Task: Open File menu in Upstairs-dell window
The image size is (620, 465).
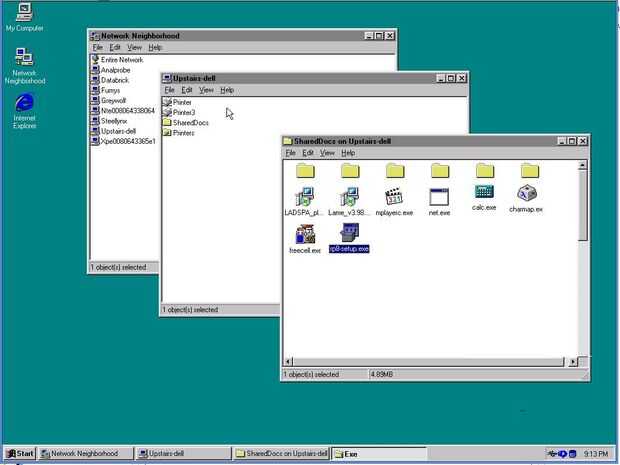Action: (x=169, y=90)
